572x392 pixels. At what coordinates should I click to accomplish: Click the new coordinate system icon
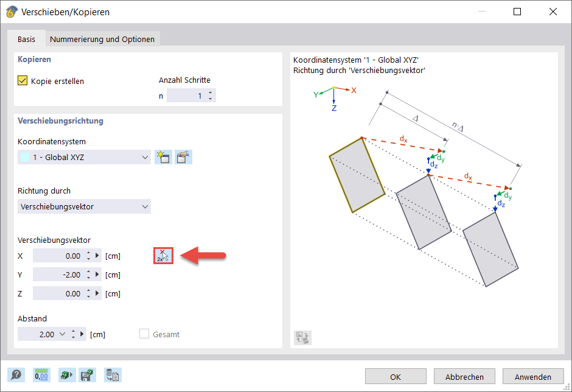click(163, 157)
